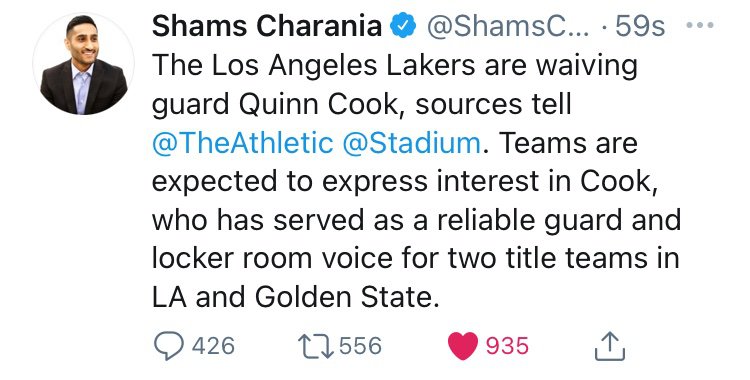
Task: Open Shams Charania's profile photo
Action: (84, 64)
